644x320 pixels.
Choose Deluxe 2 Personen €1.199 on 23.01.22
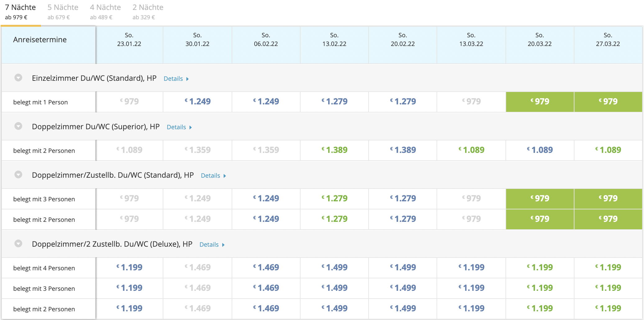pos(129,309)
